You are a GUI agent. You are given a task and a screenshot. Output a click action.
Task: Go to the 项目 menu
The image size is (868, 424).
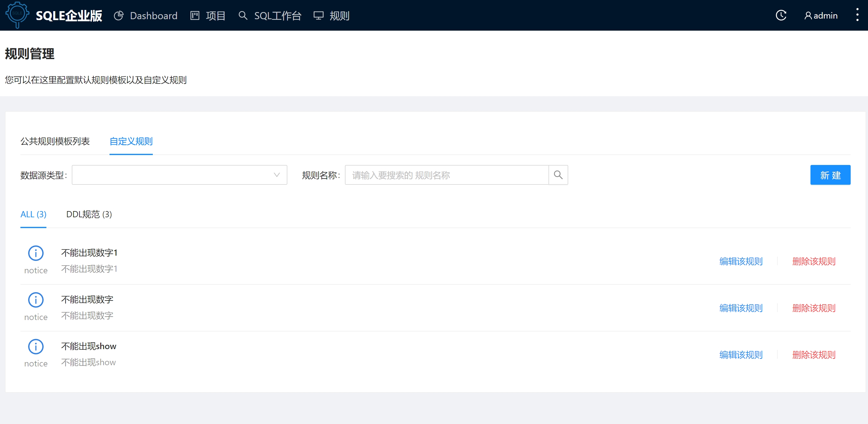[x=208, y=15]
